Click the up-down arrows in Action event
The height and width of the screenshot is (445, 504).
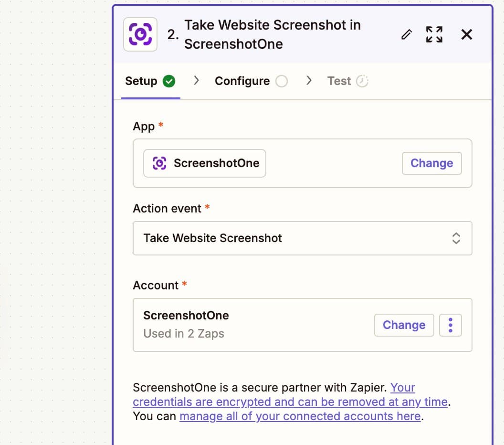coord(456,238)
